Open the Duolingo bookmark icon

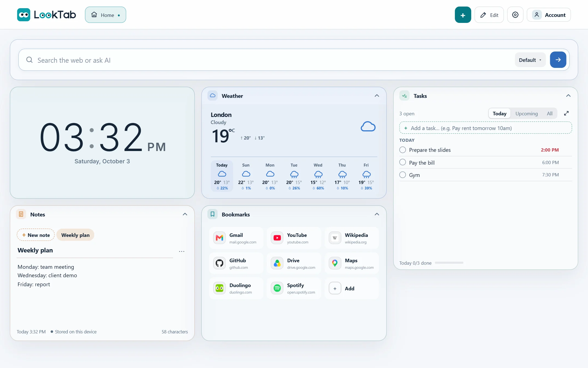(219, 288)
